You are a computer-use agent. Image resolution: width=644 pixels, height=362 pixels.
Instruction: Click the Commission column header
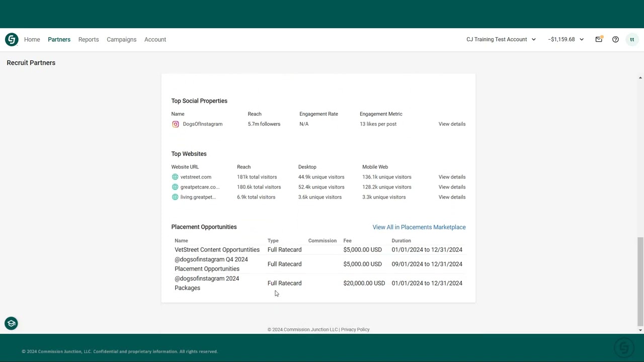(323, 241)
